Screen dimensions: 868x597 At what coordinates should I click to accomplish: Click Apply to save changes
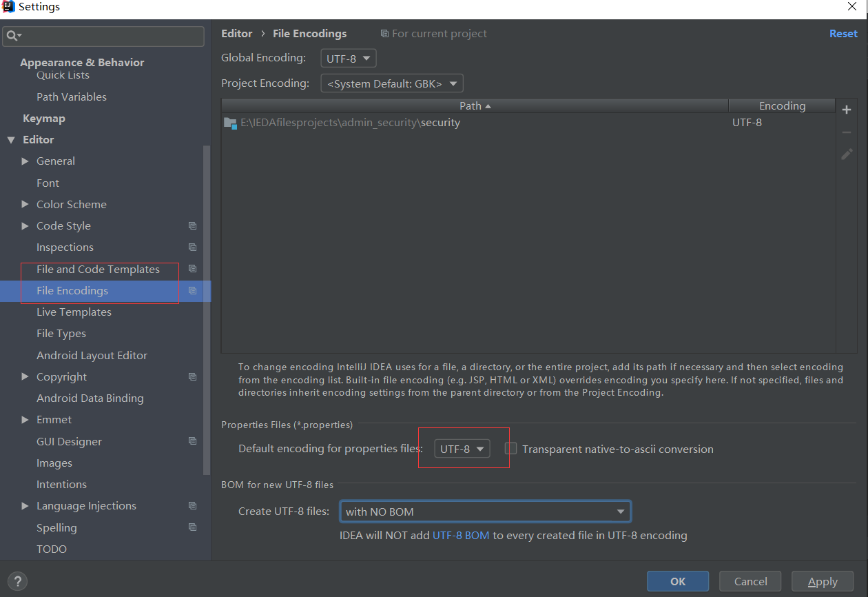[x=823, y=581]
